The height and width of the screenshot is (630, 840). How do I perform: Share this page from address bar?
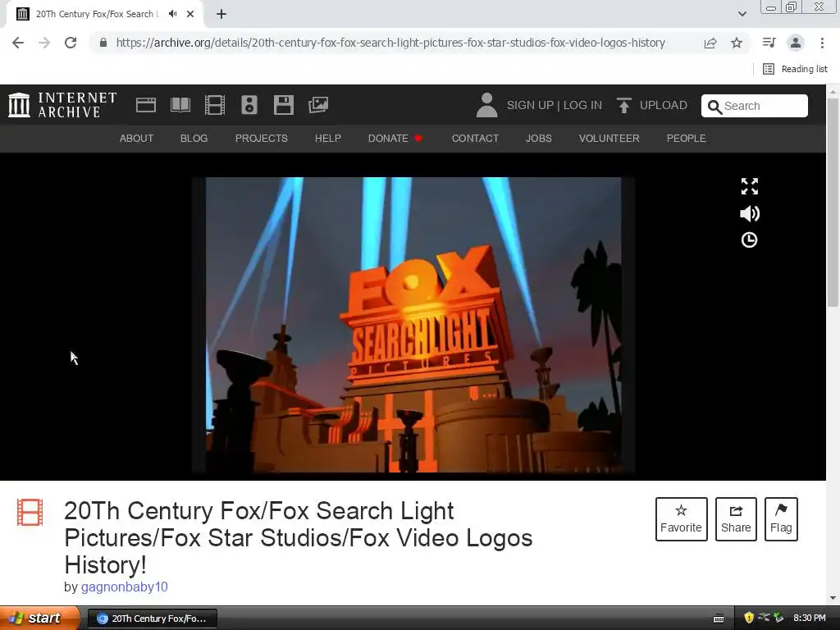click(710, 43)
